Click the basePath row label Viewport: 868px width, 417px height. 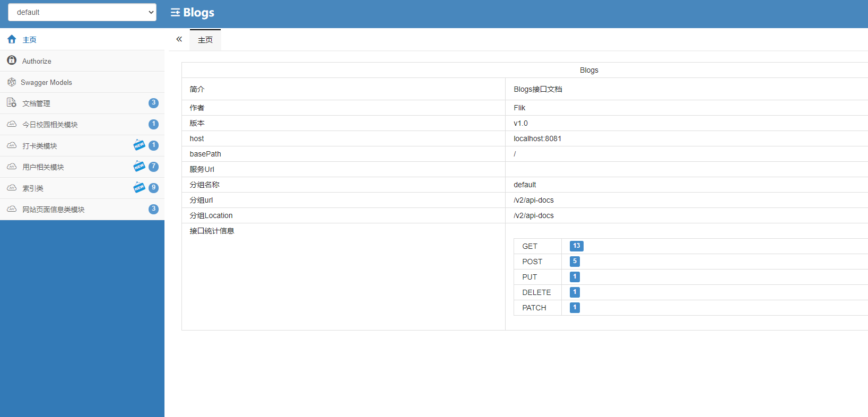click(x=205, y=154)
